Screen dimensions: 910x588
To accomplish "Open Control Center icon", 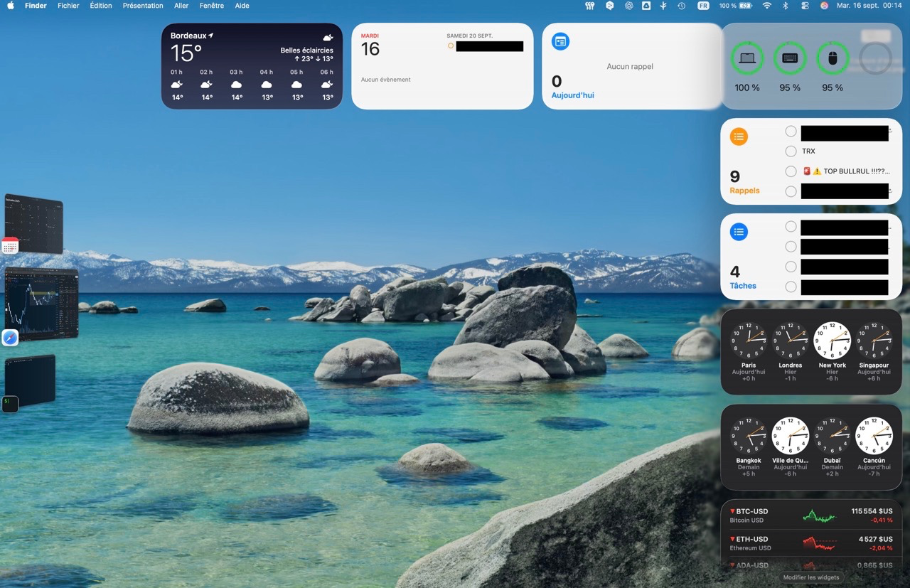I will click(x=805, y=6).
